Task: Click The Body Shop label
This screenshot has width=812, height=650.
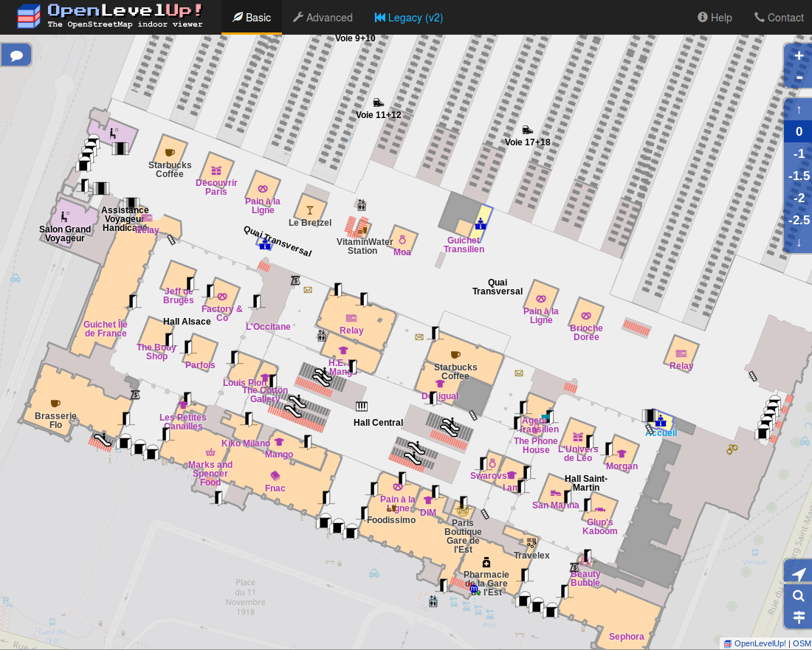Action: [x=156, y=351]
